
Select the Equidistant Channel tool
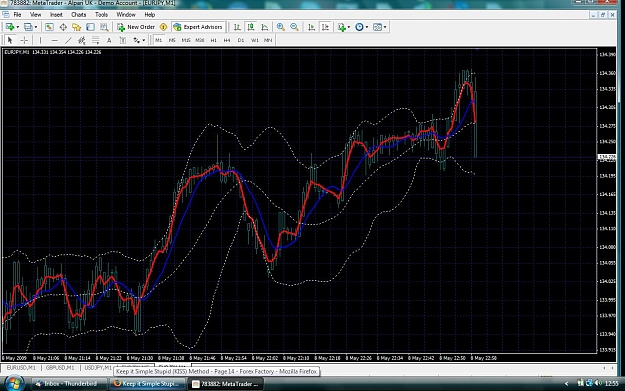82,40
